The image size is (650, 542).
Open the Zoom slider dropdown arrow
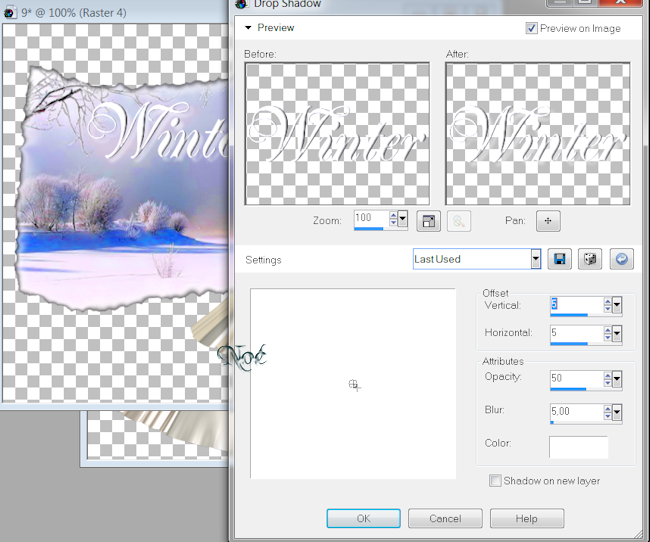403,219
